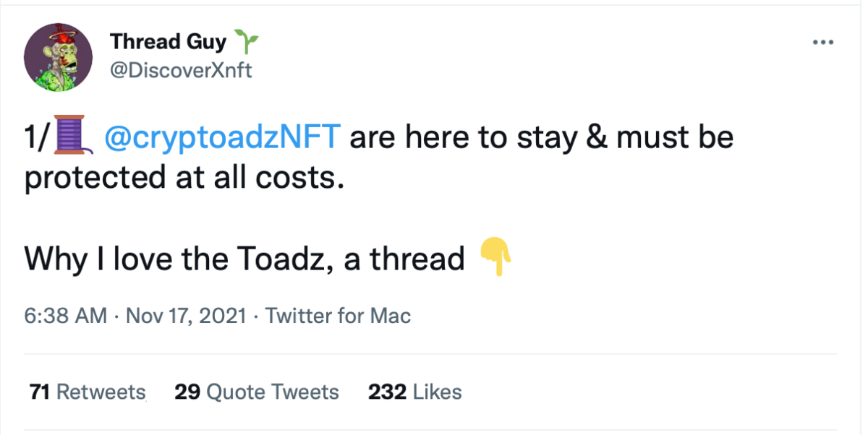This screenshot has height=435, width=868.
Task: Click the yellow pointing-down hand emoji
Action: tap(495, 258)
